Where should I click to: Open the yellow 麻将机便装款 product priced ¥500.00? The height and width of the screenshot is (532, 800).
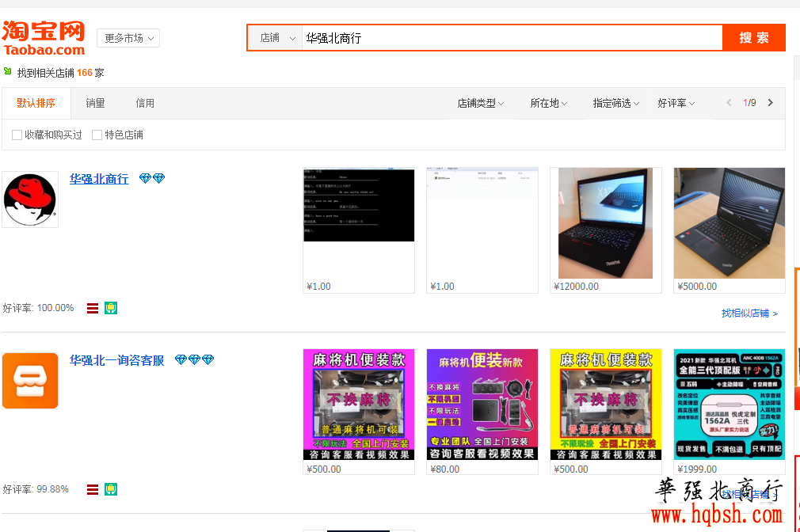click(x=606, y=405)
